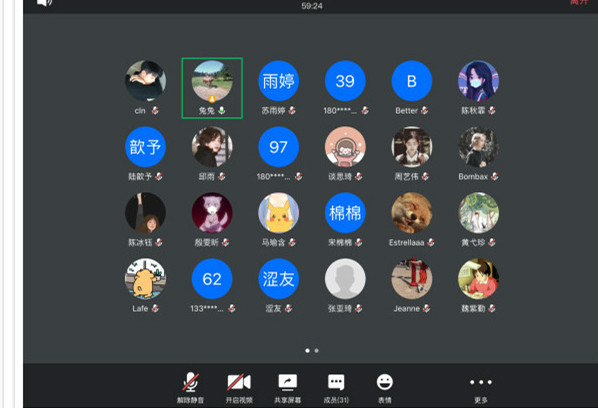Click muted mic icon beside cln
598x408 pixels.
pyautogui.click(x=155, y=111)
